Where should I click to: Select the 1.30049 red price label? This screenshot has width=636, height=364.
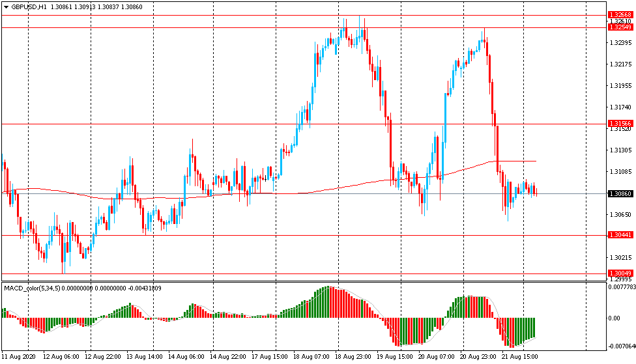click(x=620, y=273)
